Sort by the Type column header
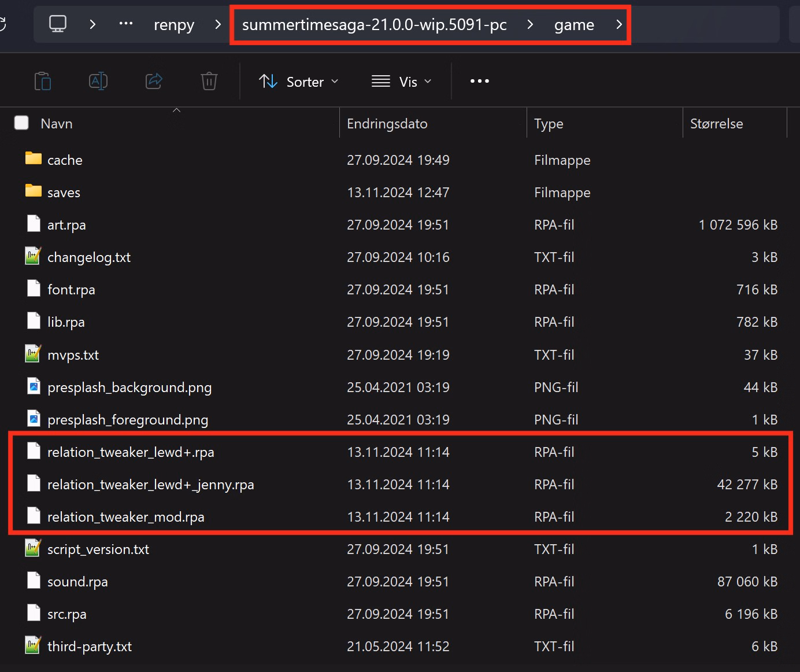 click(x=549, y=124)
